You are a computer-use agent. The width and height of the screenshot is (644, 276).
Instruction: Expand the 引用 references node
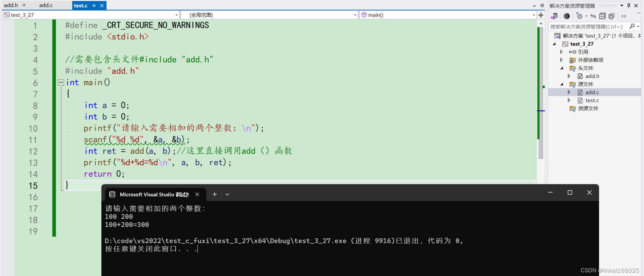(x=561, y=52)
